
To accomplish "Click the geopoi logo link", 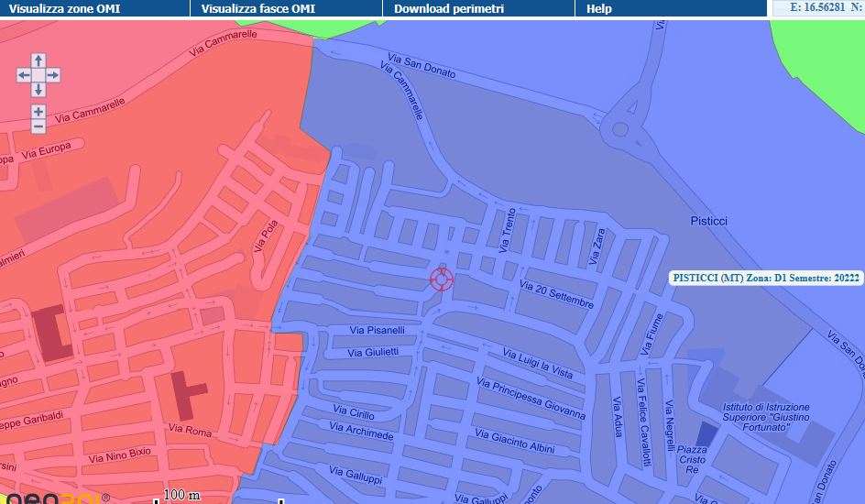I will 55,498.
